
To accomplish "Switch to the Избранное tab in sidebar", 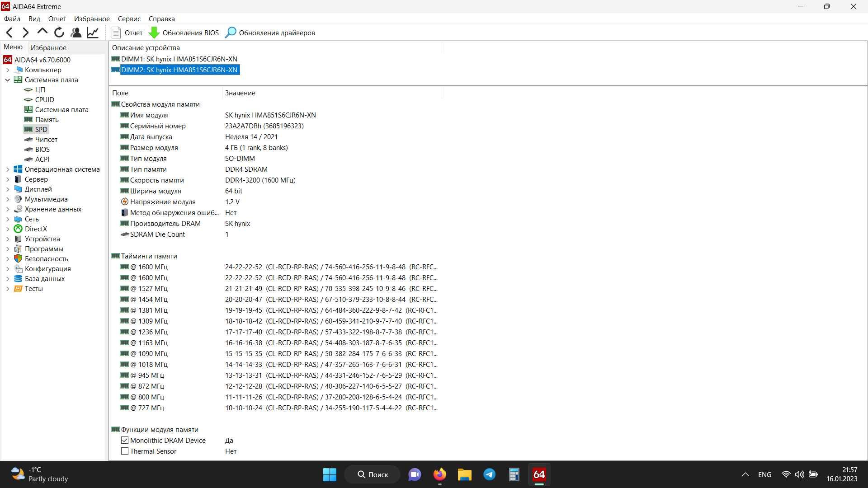I will point(48,47).
